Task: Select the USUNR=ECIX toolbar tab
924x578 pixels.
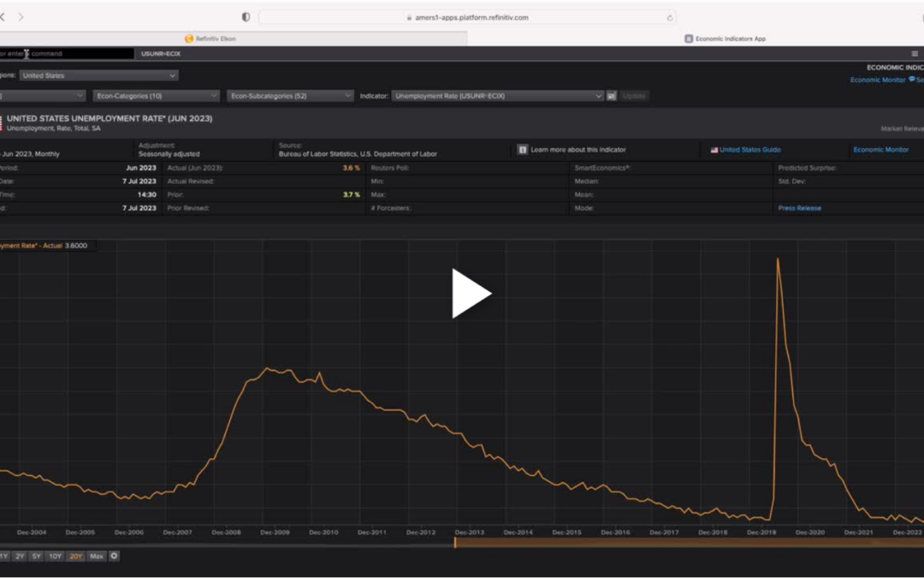Action: [x=161, y=54]
